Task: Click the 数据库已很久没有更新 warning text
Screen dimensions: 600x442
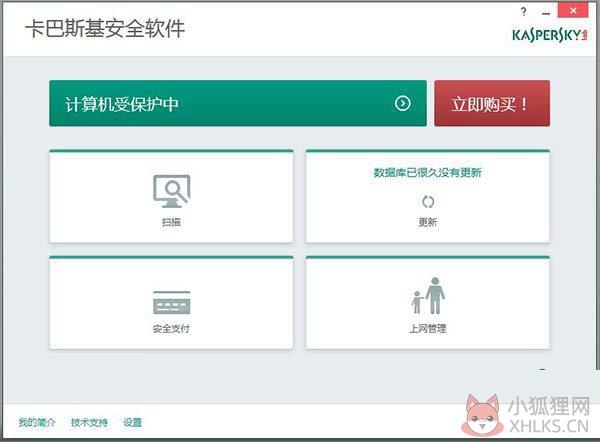Action: (x=427, y=173)
